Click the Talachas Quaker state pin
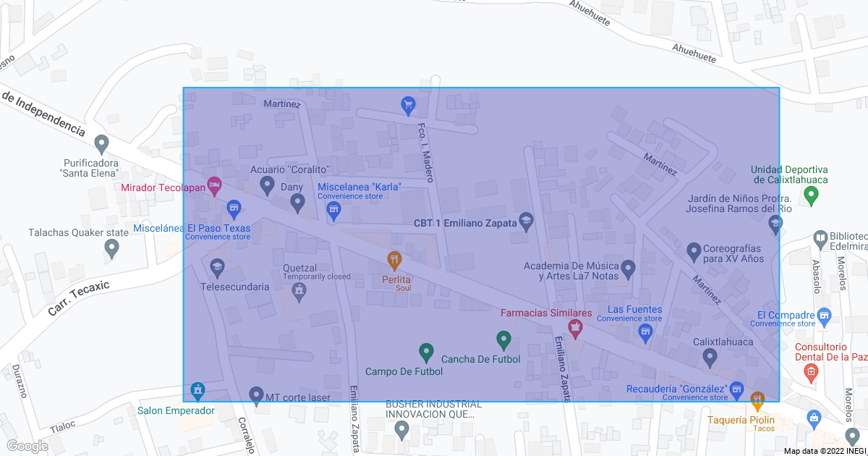Screen dimensions: 868x456 [111, 248]
